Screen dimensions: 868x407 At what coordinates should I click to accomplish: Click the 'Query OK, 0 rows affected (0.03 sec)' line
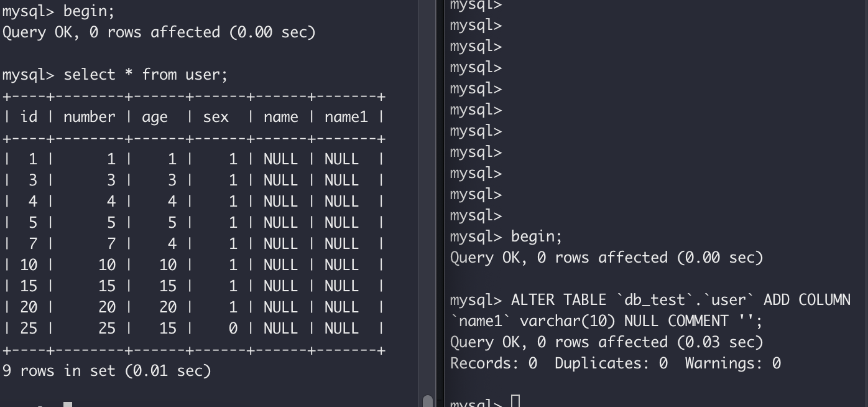tap(607, 342)
